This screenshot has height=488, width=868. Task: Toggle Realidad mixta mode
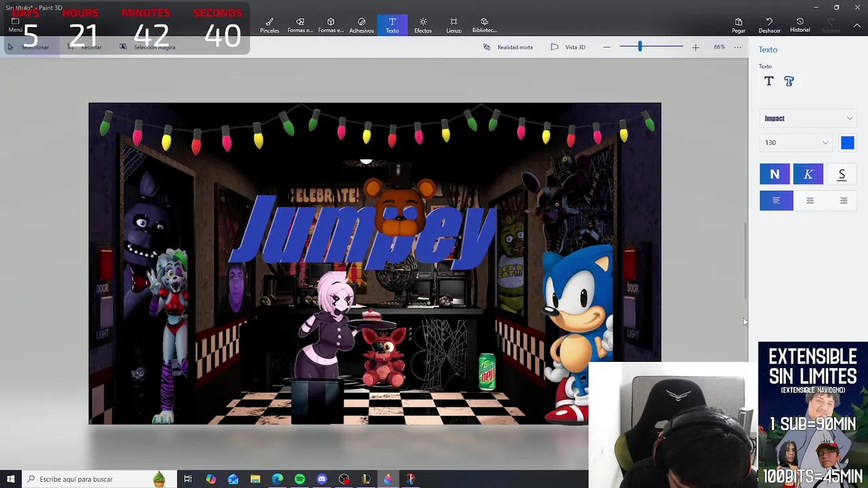(508, 47)
